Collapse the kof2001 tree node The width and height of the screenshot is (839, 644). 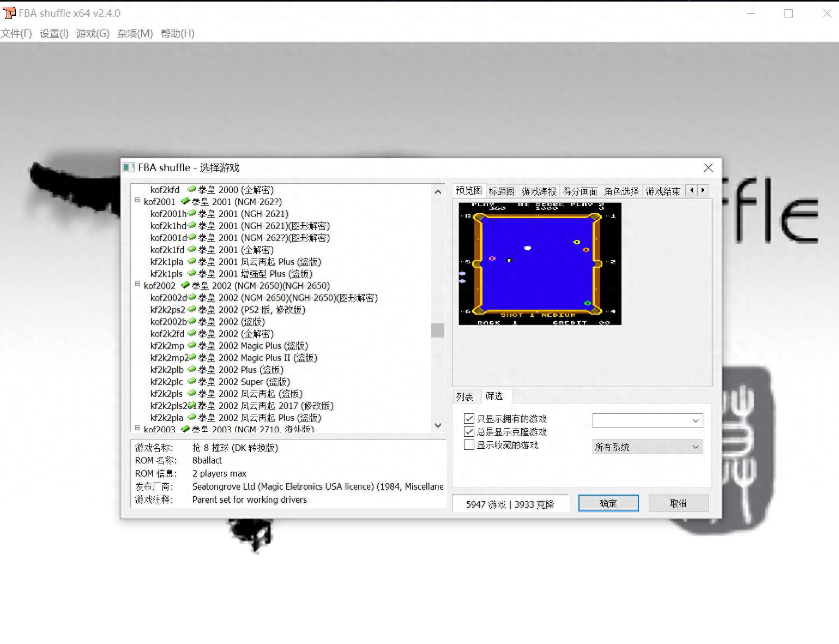click(x=138, y=201)
